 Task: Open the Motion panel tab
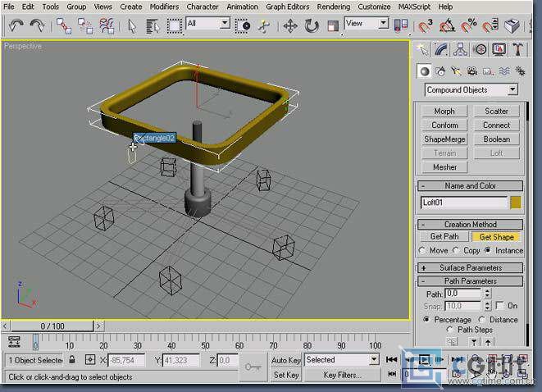point(480,50)
